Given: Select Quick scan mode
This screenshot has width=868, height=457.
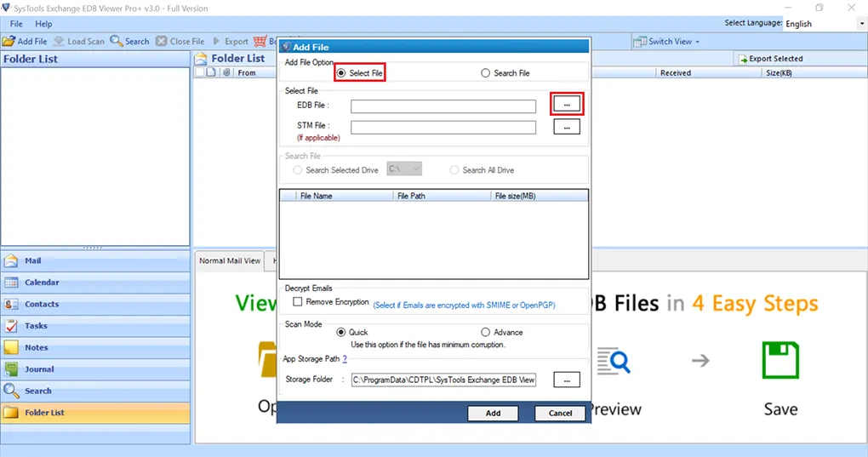Looking at the screenshot, I should click(x=341, y=333).
